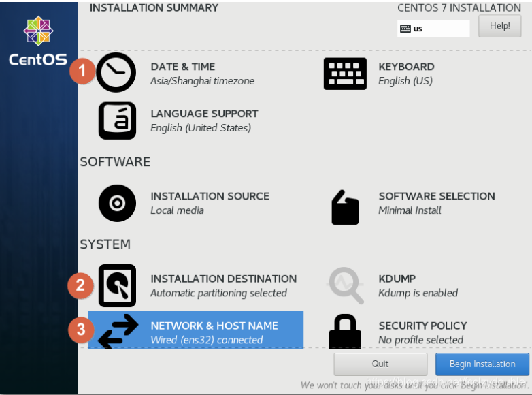Select the INSTALLATION SOURCE heading
Viewport: 532px width, 395px height.
click(x=210, y=196)
